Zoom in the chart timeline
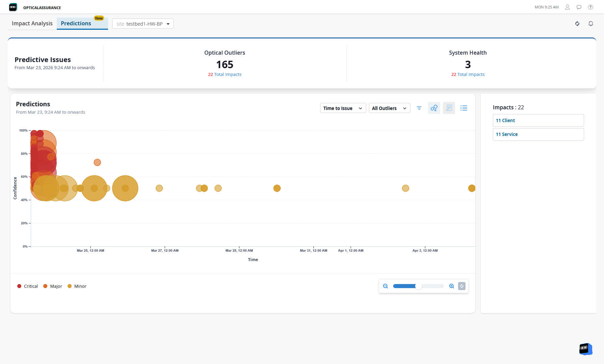The image size is (604, 364). [452, 286]
